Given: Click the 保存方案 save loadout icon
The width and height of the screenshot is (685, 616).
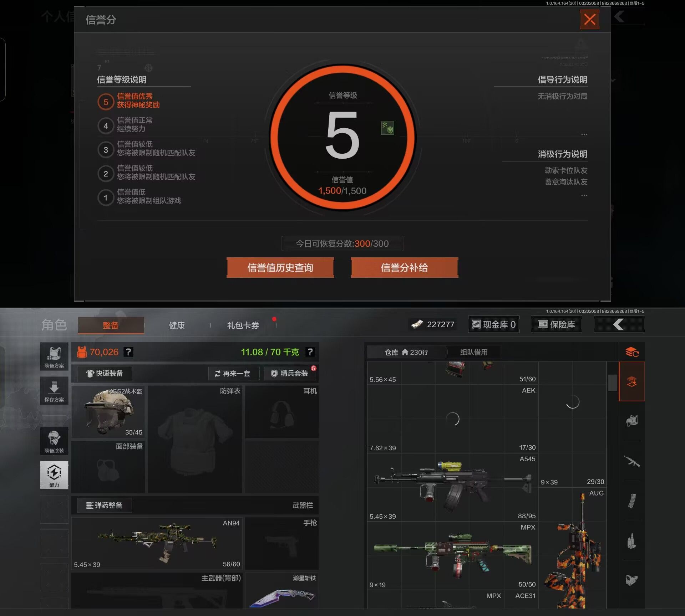Looking at the screenshot, I should pos(54,391).
